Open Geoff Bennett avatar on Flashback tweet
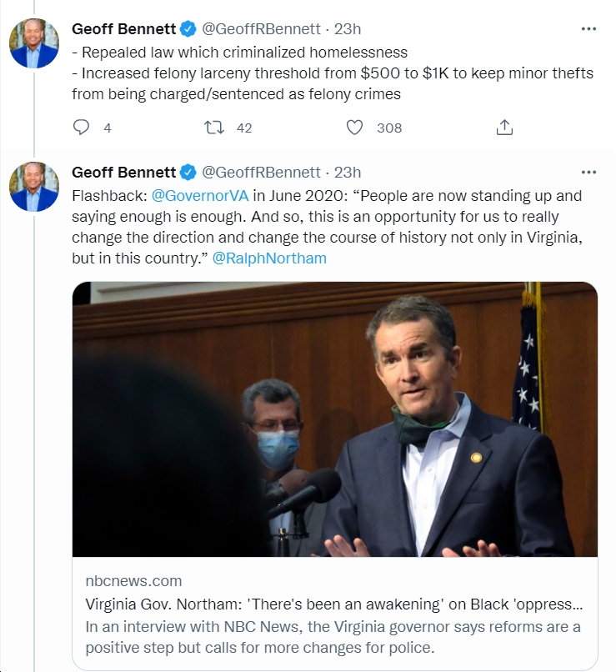Viewport: 616px width, 672px height. click(x=34, y=187)
